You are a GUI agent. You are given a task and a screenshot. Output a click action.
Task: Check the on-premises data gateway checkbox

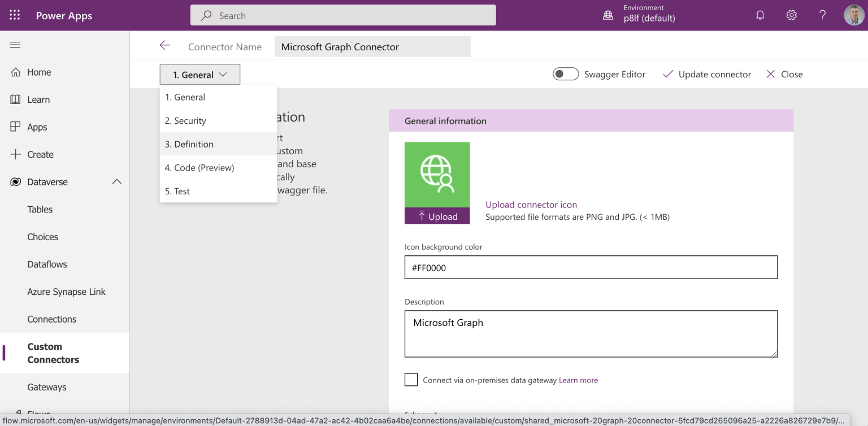click(411, 380)
